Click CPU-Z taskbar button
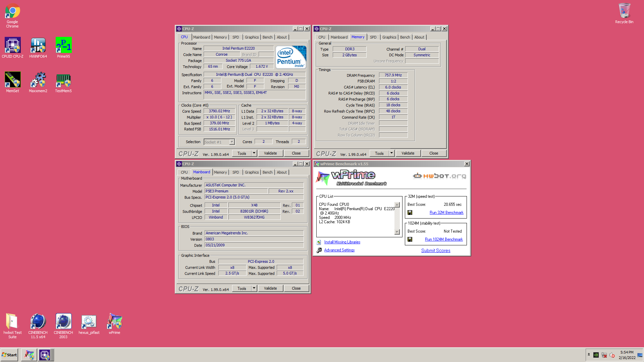The width and height of the screenshot is (644, 362). [45, 355]
